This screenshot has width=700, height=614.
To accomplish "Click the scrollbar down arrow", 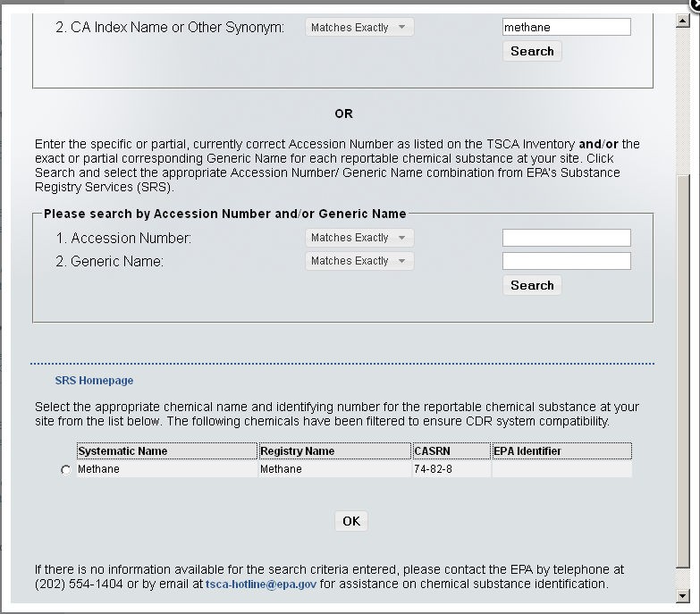I will pyautogui.click(x=684, y=595).
